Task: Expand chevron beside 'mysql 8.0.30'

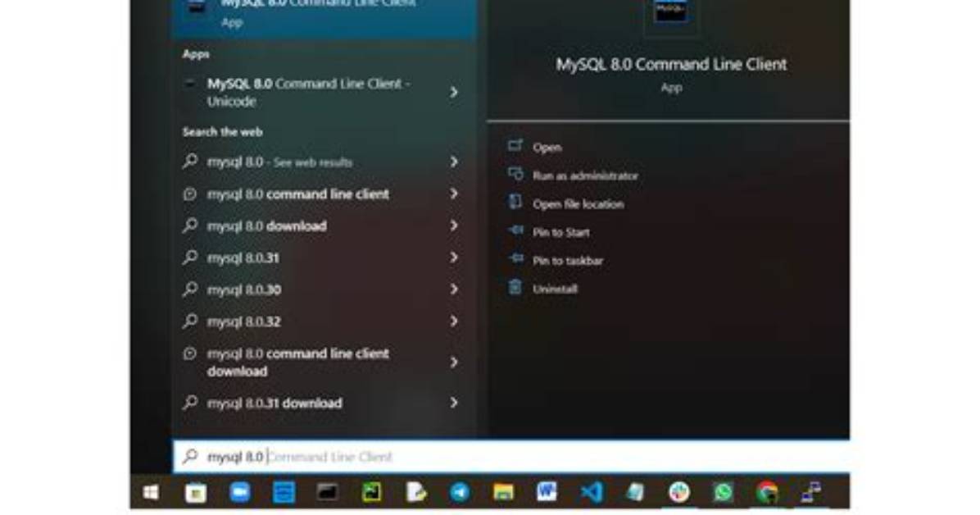Action: [455, 289]
